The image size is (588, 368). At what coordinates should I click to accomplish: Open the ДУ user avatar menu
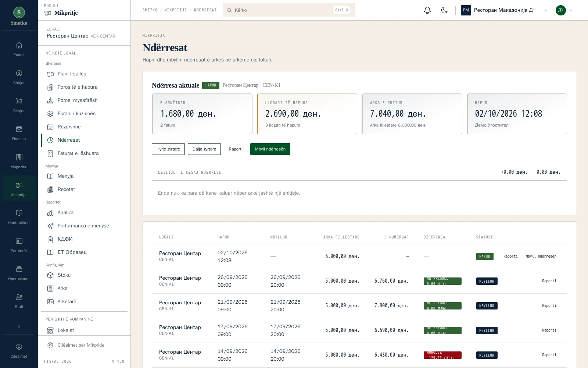click(564, 10)
